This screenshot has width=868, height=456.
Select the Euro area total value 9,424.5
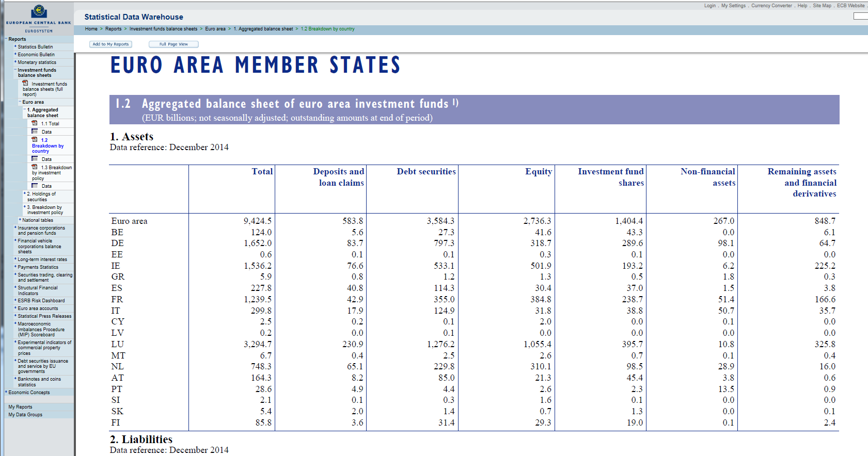tap(258, 221)
